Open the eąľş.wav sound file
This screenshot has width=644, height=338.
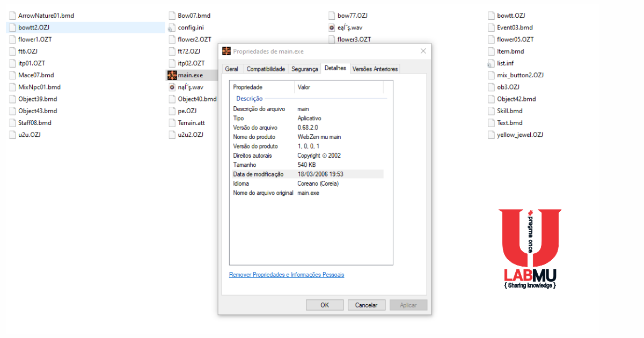[349, 27]
